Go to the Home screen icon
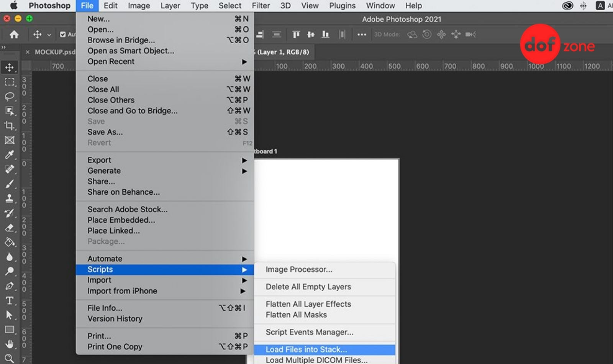Screen dimensions: 613x364 14,34
